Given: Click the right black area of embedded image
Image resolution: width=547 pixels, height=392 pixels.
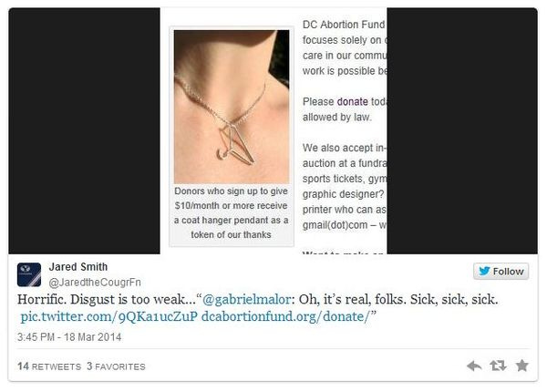Looking at the screenshot, I should click(462, 130).
